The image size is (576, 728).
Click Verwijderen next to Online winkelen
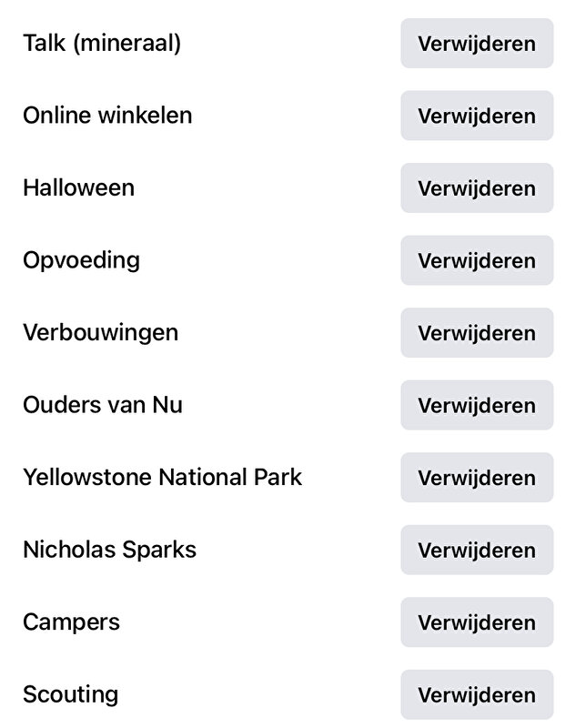(476, 116)
